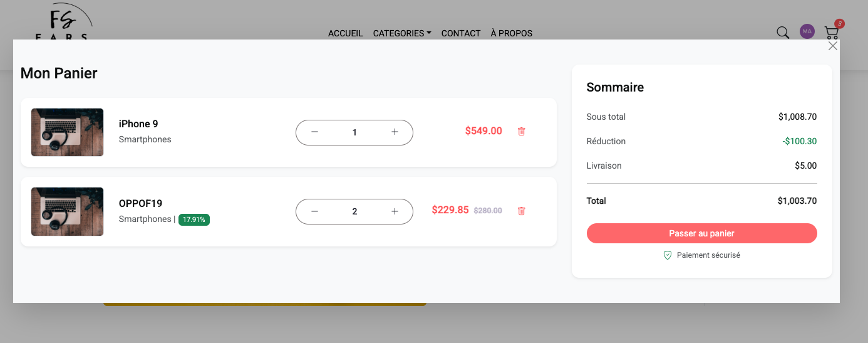Click the secure payment shield icon
The image size is (868, 343).
tap(668, 255)
